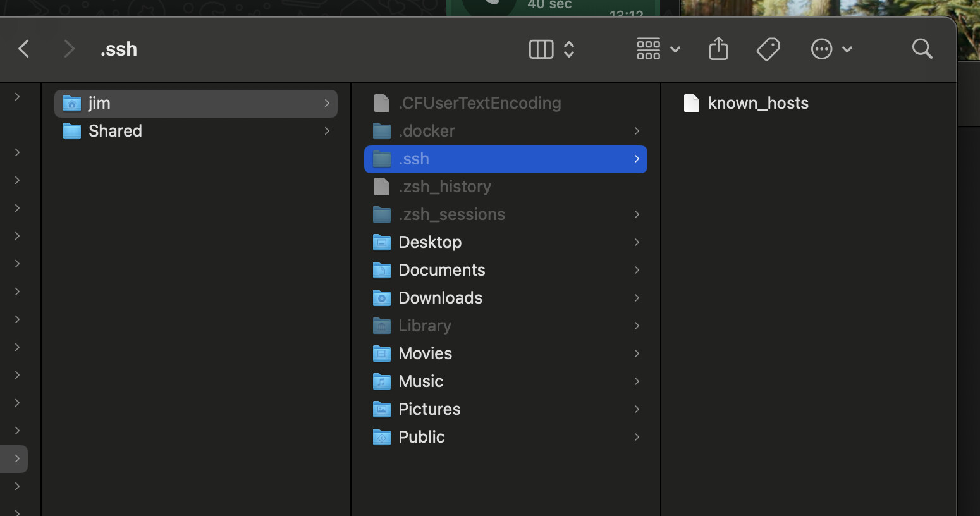Image resolution: width=980 pixels, height=516 pixels.
Task: Expand chevron on the Downloads row
Action: (x=637, y=298)
